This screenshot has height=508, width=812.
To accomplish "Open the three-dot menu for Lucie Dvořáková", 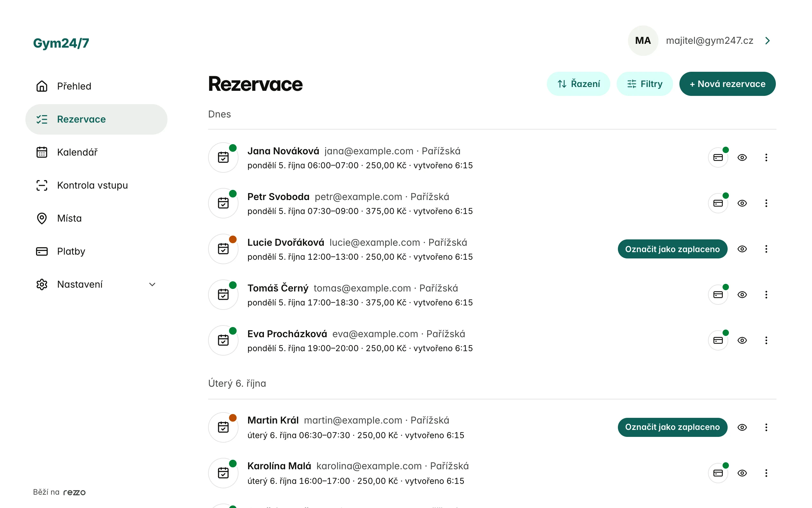I will [766, 249].
